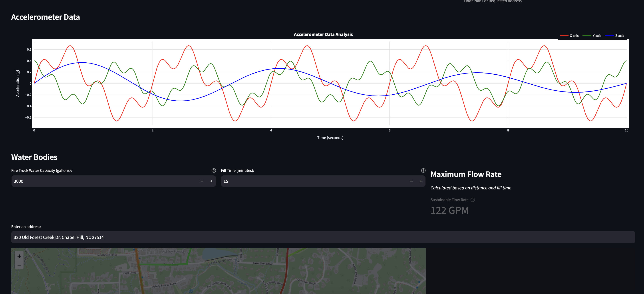The width and height of the screenshot is (644, 294).
Task: Click the Fill Time minutes input field
Action: coord(312,181)
